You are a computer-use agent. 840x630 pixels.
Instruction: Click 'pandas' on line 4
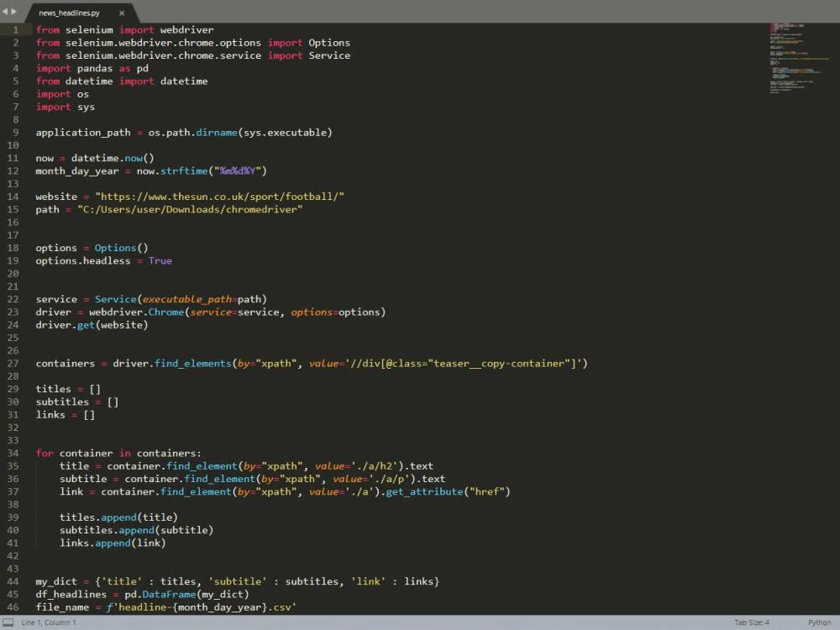pos(95,69)
